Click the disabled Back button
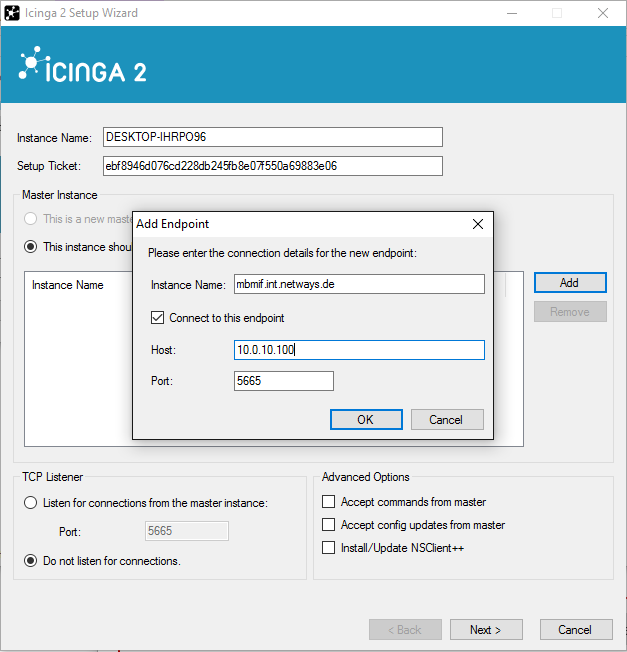 pos(405,630)
